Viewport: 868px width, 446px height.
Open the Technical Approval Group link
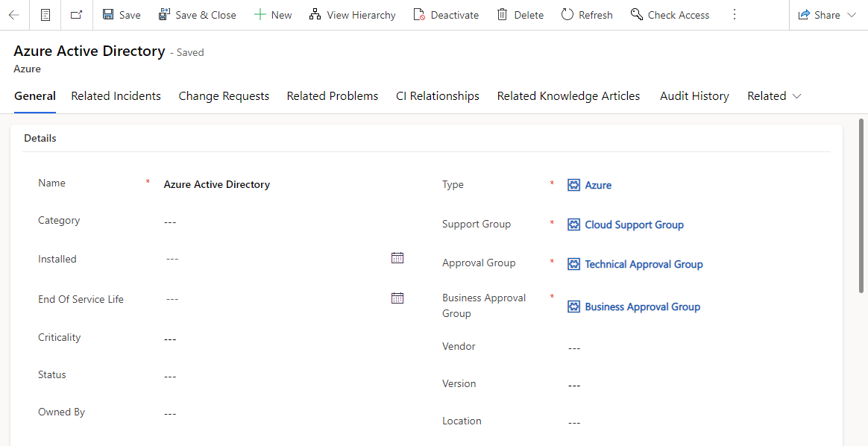click(x=644, y=265)
